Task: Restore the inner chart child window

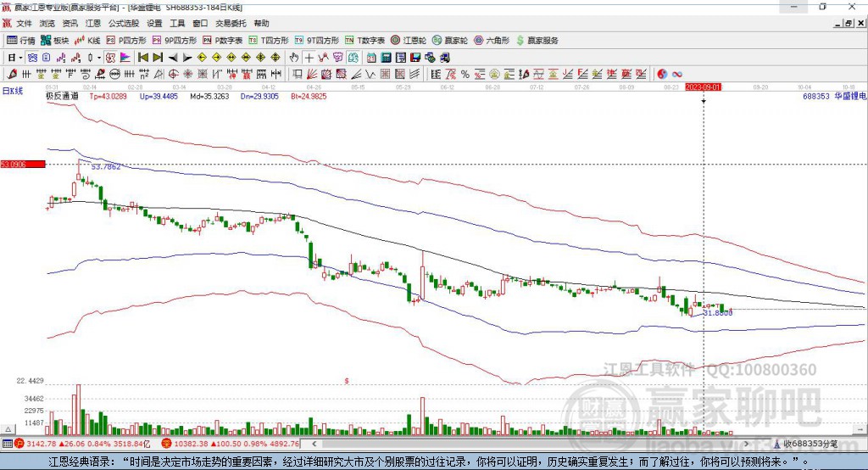Action: pyautogui.click(x=849, y=23)
